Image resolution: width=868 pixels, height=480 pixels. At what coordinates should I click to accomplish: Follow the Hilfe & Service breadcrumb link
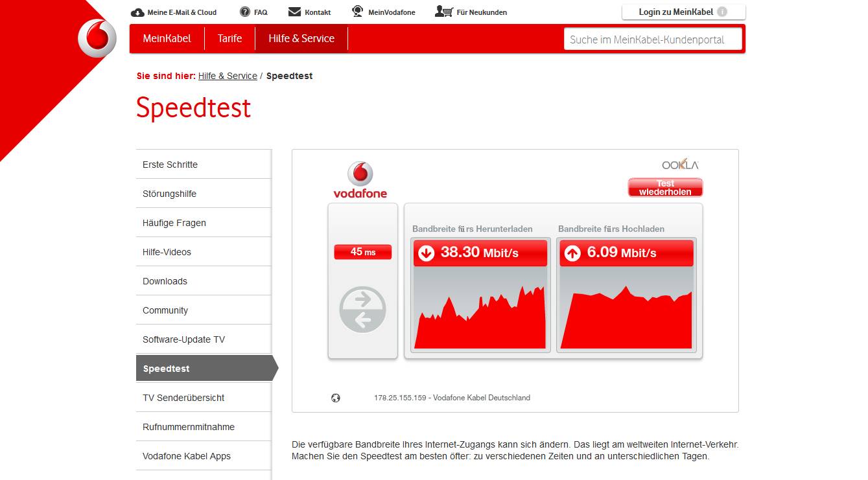point(228,76)
